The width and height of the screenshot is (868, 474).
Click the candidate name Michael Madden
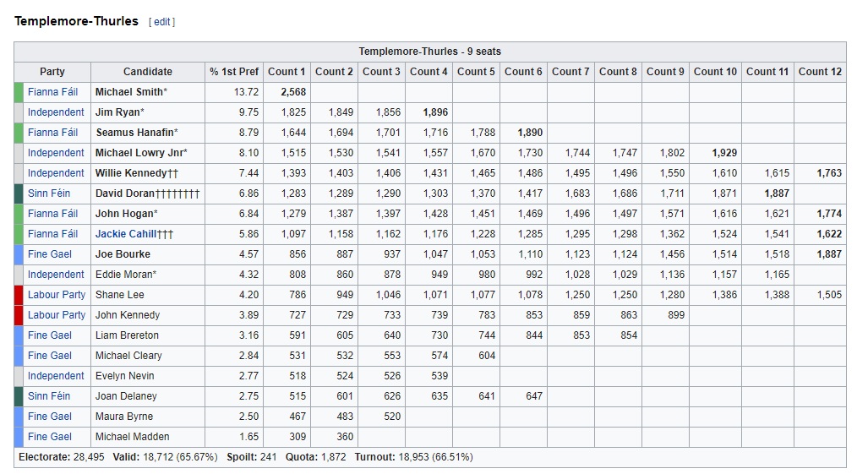[x=133, y=436]
